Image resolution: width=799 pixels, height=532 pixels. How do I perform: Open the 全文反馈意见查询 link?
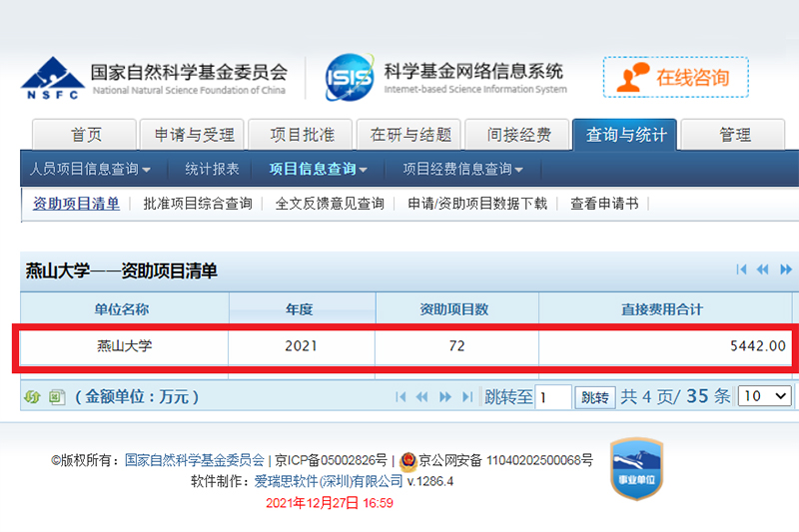[330, 204]
